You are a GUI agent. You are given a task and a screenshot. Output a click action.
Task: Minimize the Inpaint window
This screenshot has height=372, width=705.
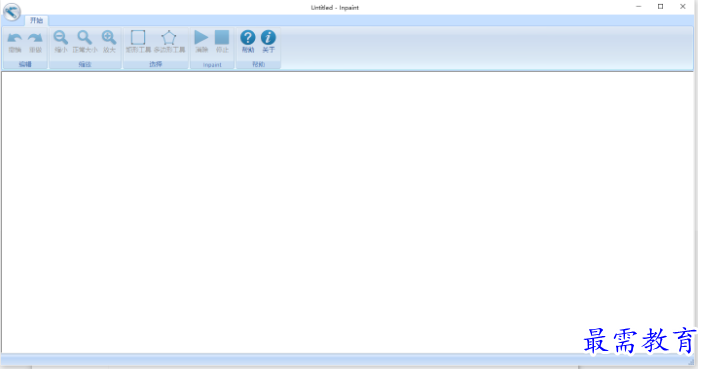pos(638,7)
